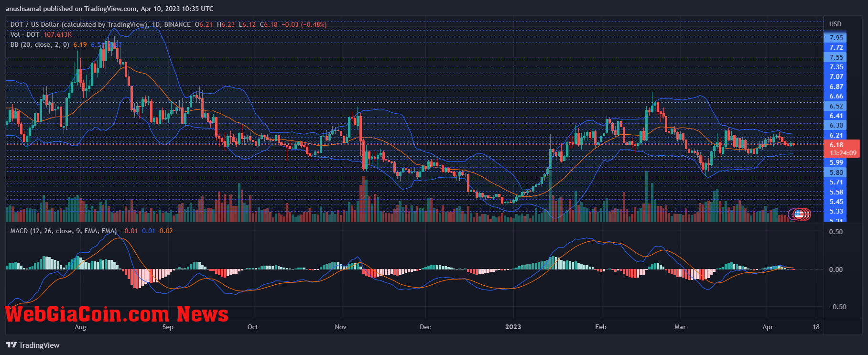
Task: Click the Oct marker on time axis
Action: (x=253, y=327)
